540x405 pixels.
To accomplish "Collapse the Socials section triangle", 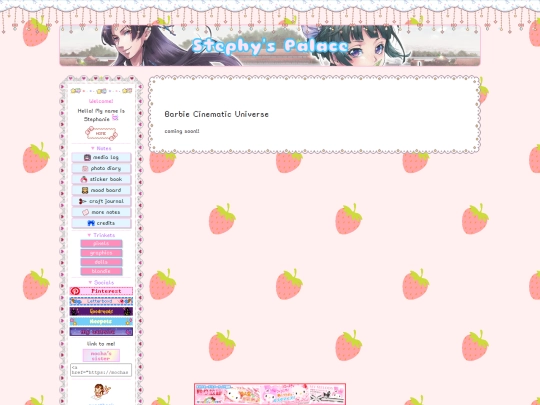I will (x=90, y=282).
